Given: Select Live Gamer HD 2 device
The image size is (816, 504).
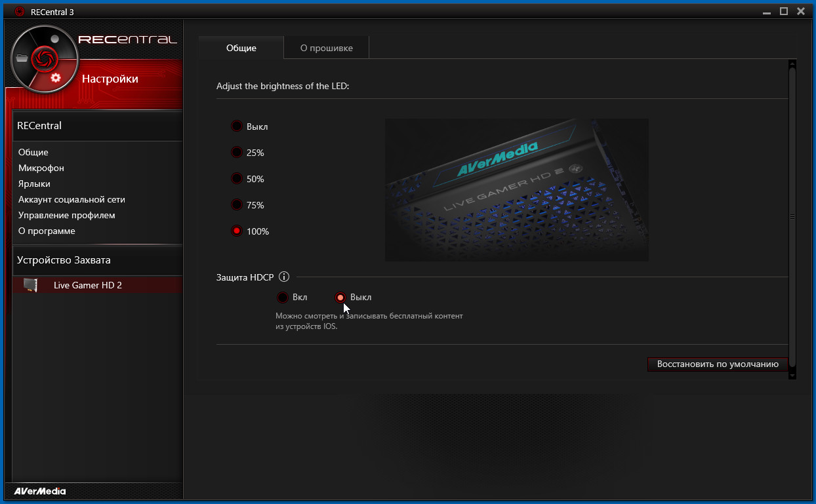Looking at the screenshot, I should [x=97, y=285].
